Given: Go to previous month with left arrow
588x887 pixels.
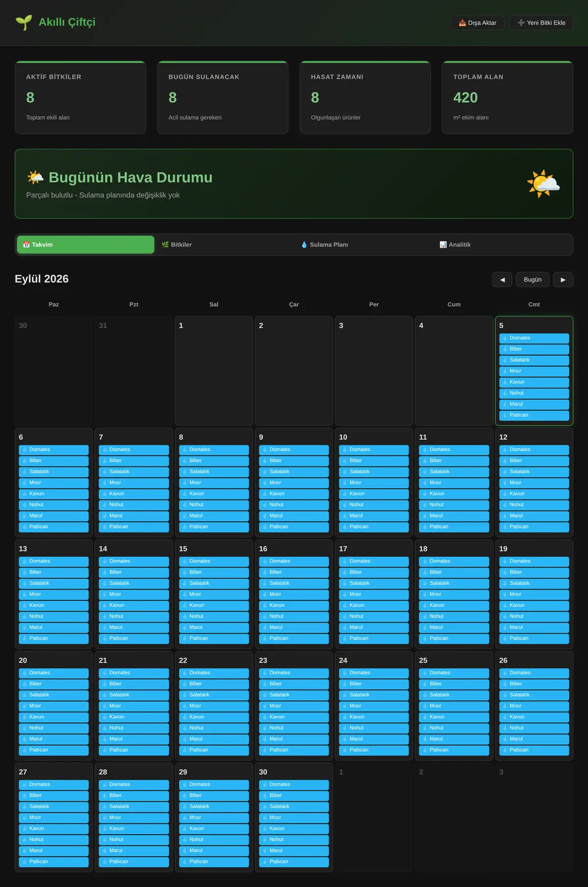Looking at the screenshot, I should pos(502,279).
